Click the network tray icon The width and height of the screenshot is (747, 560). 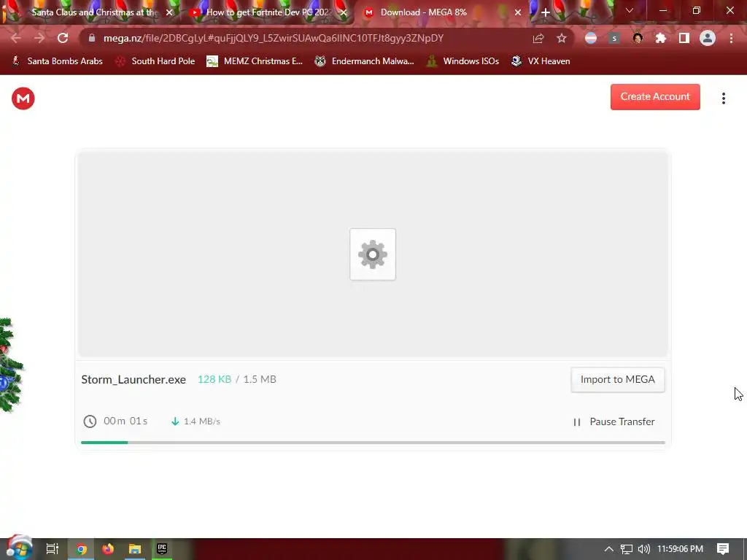click(627, 549)
